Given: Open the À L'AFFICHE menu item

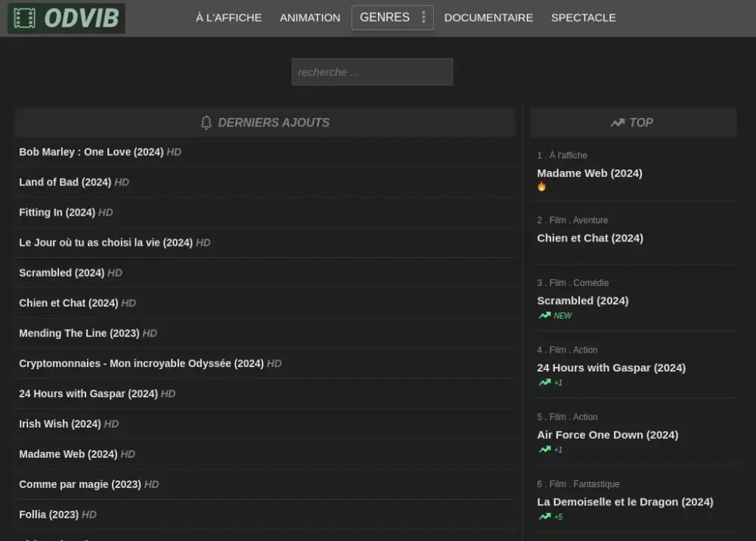Looking at the screenshot, I should point(228,18).
